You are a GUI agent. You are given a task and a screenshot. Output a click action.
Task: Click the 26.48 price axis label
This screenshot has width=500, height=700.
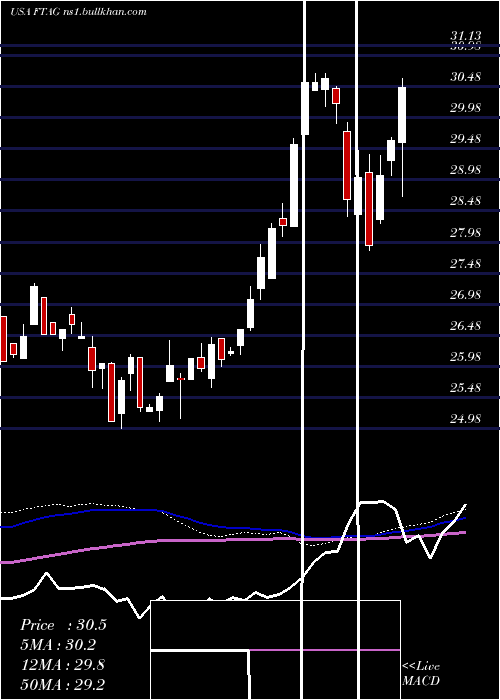pyautogui.click(x=465, y=326)
